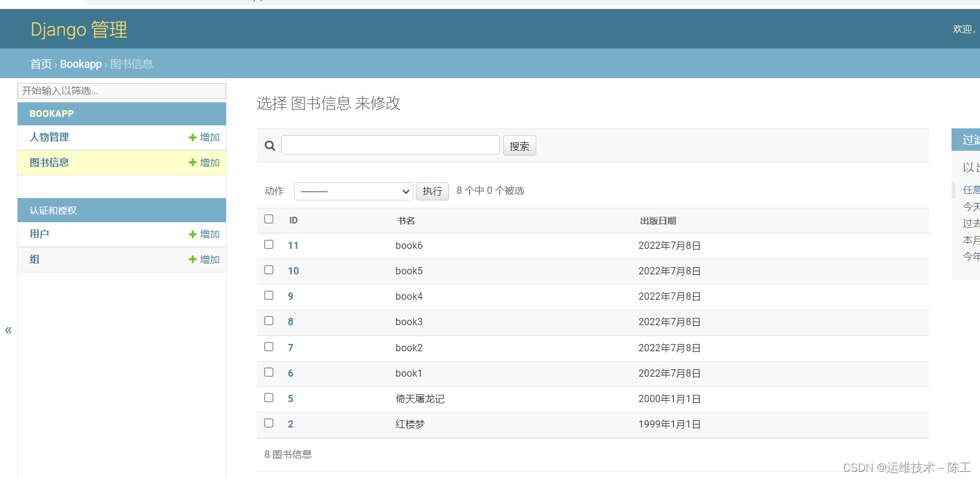This screenshot has height=479, width=980.
Task: Click the plus icon for 人物管理 增加
Action: [193, 137]
